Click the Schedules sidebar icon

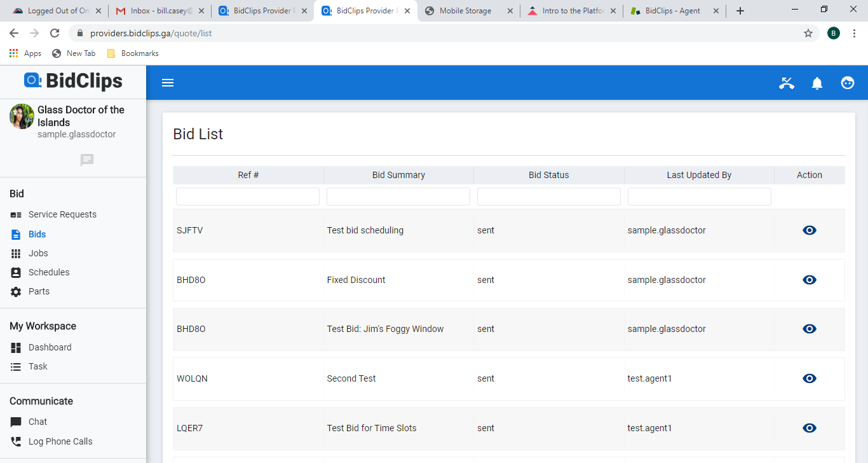click(16, 273)
